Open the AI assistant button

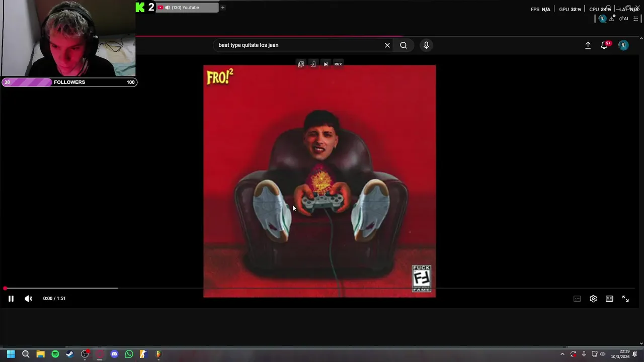pos(624,19)
